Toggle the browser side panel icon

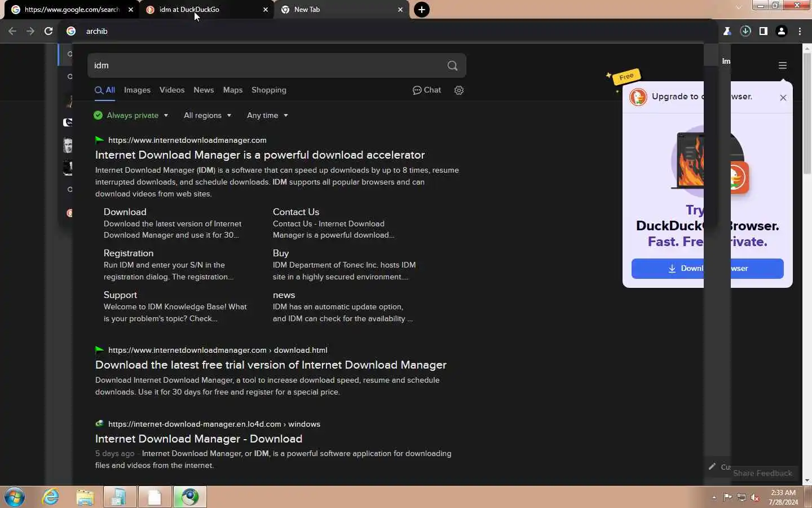coord(764,31)
